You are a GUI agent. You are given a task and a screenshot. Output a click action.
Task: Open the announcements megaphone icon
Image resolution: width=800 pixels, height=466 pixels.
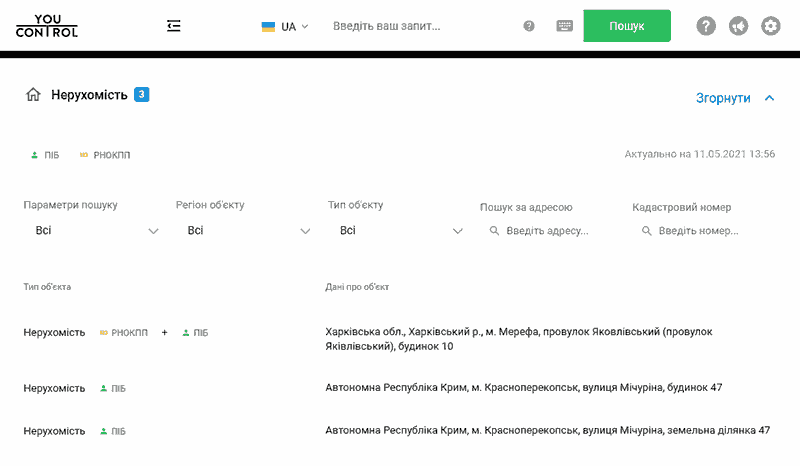point(738,26)
